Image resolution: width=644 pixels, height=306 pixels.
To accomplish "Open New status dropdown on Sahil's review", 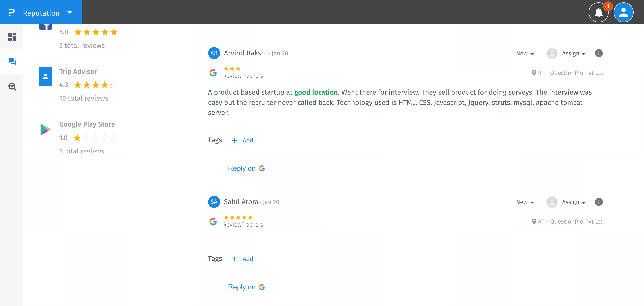I will pyautogui.click(x=525, y=202).
